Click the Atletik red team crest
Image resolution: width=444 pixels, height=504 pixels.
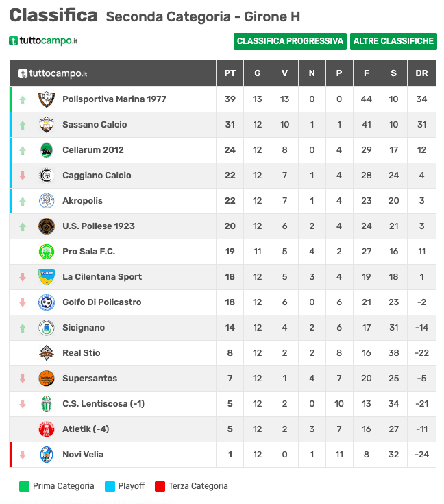point(47,429)
